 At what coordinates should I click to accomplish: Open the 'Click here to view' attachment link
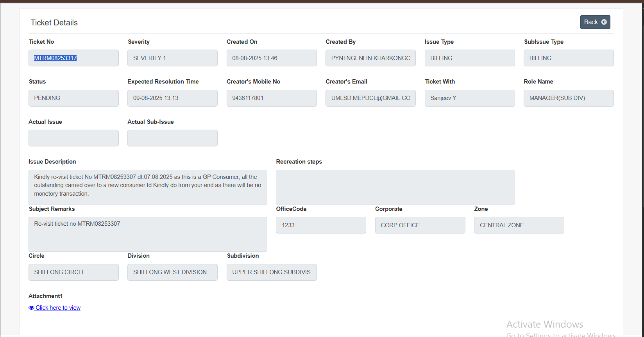click(58, 308)
